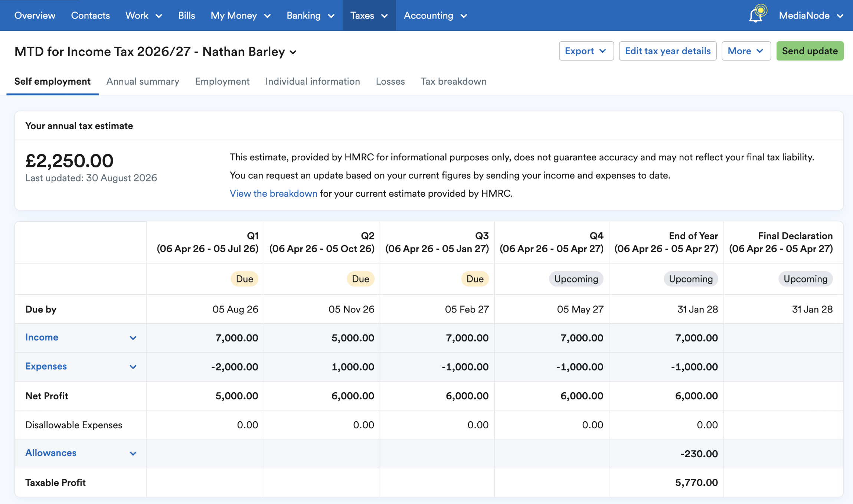This screenshot has width=853, height=504.
Task: Open the Taxes dropdown menu
Action: click(x=369, y=16)
